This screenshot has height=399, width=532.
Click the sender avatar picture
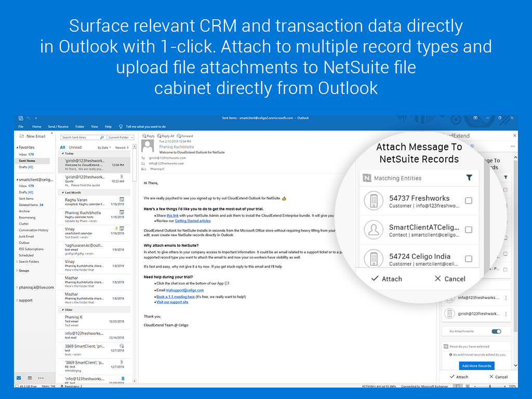point(148,146)
